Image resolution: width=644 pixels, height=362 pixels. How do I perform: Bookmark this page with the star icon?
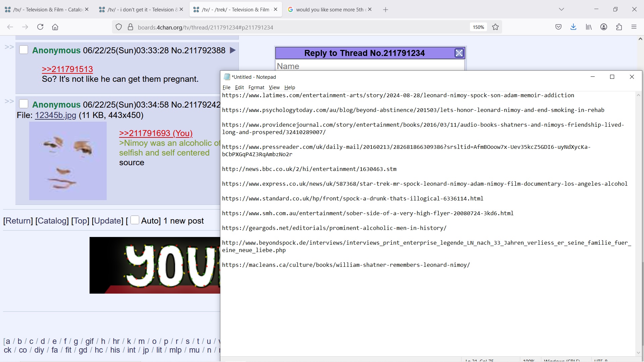point(495,27)
